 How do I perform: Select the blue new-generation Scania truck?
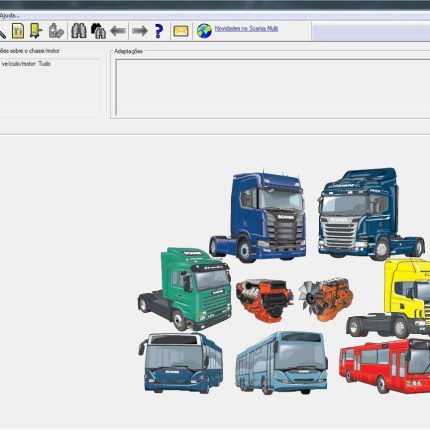click(258, 216)
